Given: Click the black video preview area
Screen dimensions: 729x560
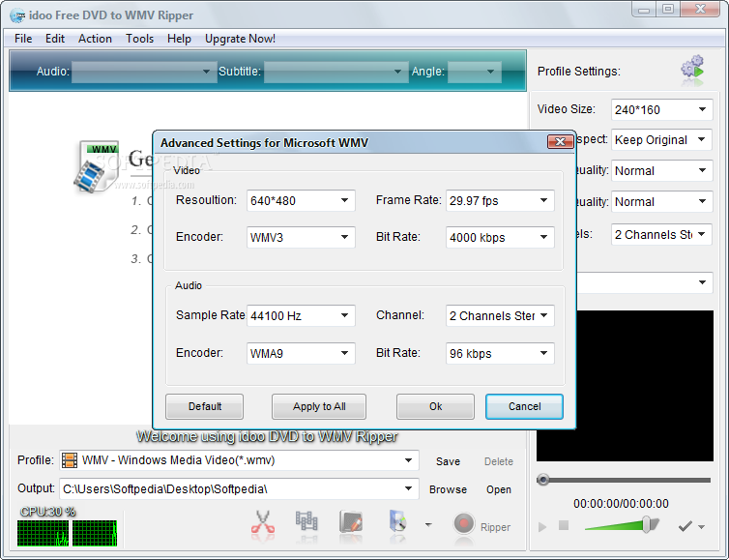Looking at the screenshot, I should click(x=644, y=386).
